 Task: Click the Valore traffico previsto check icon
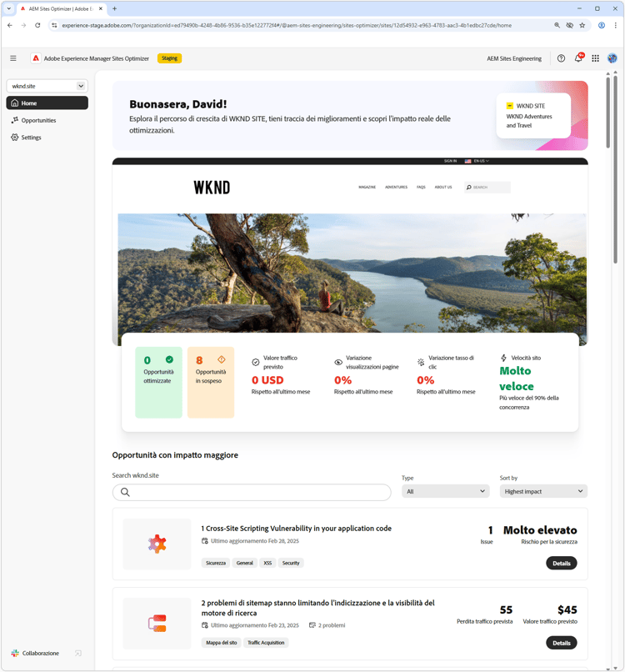(255, 362)
